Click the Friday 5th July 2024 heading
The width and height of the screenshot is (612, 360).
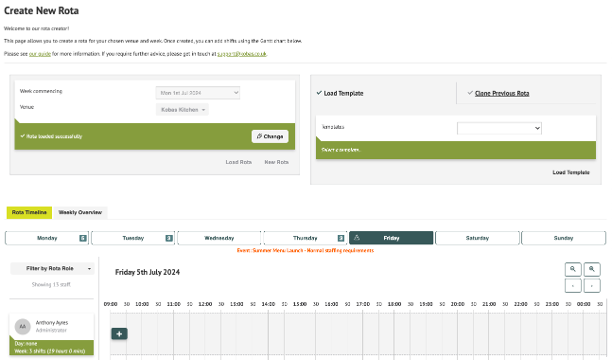(147, 272)
